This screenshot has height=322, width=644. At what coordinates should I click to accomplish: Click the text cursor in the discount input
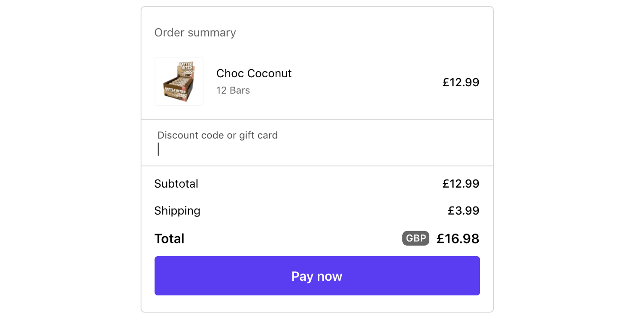pos(158,149)
